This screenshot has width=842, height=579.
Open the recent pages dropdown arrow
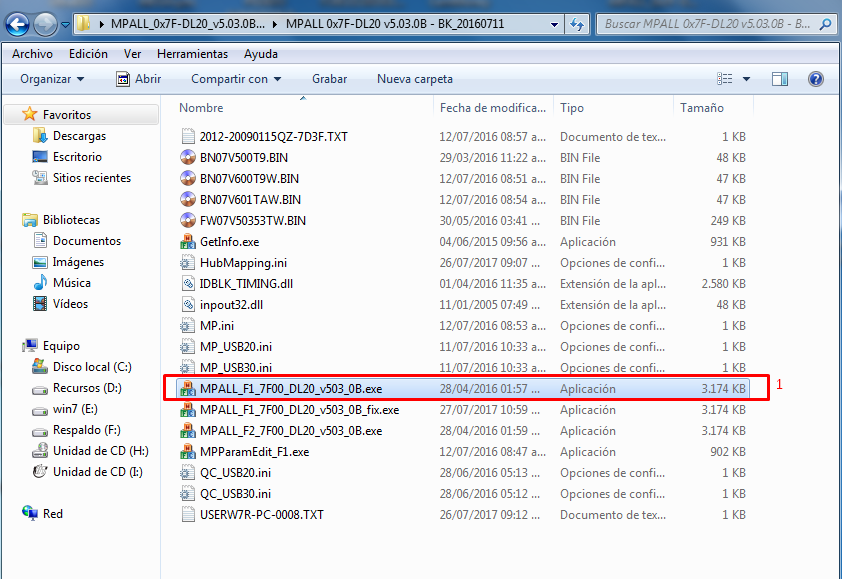click(66, 25)
